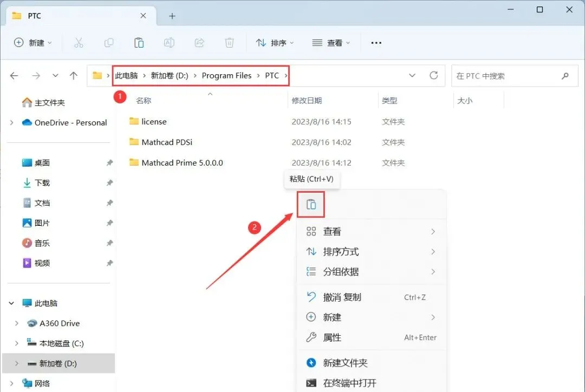The image size is (585, 392).
Task: Expand 本地磁盘 (C:) tree node
Action: pos(16,343)
